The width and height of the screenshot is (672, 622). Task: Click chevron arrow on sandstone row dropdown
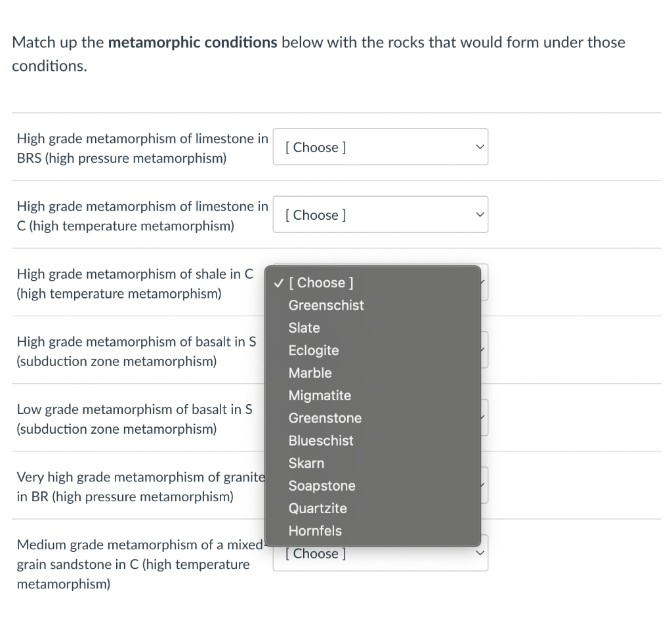pos(480,553)
